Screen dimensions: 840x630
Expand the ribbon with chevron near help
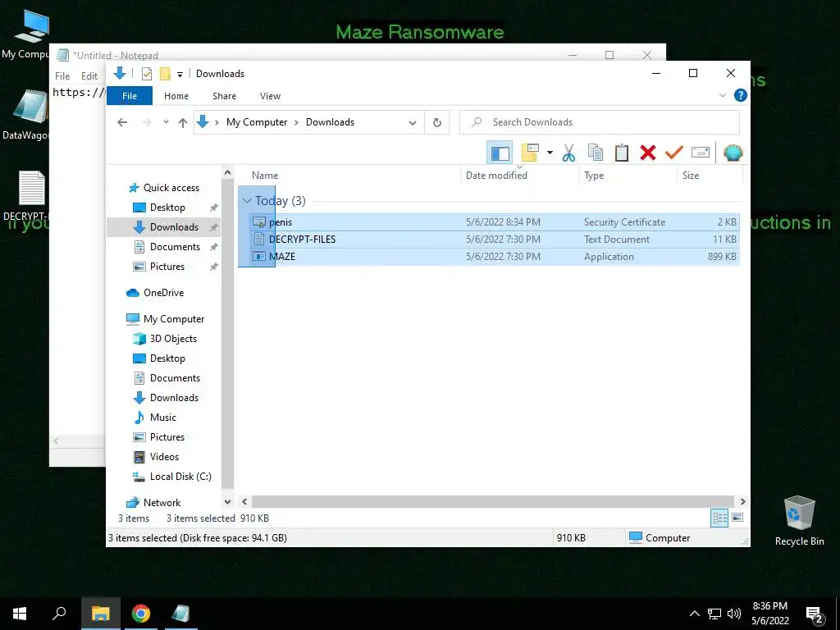[722, 95]
